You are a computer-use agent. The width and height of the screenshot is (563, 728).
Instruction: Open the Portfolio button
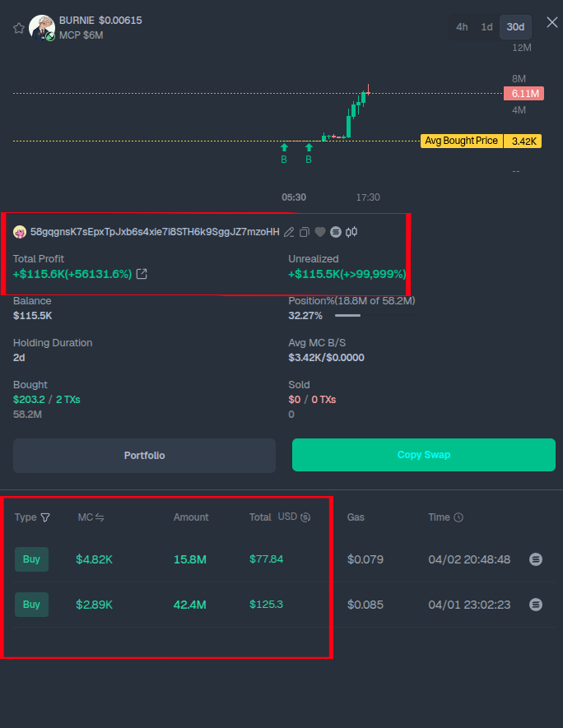145,456
